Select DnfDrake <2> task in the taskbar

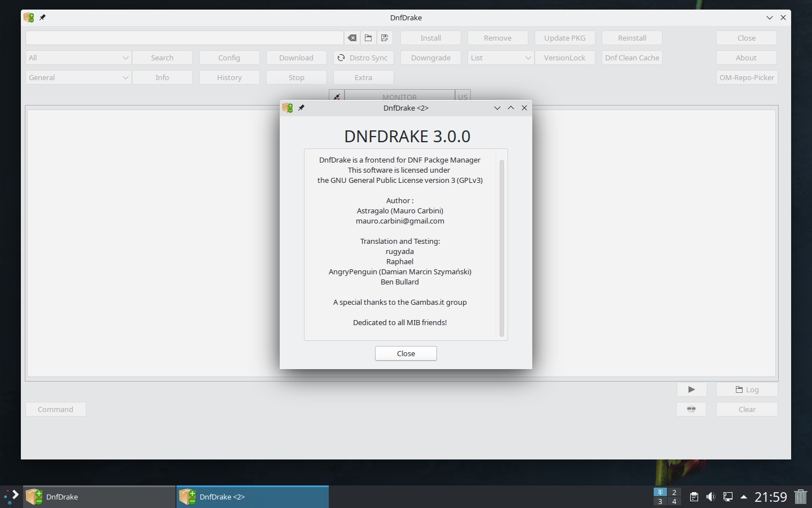click(x=253, y=497)
